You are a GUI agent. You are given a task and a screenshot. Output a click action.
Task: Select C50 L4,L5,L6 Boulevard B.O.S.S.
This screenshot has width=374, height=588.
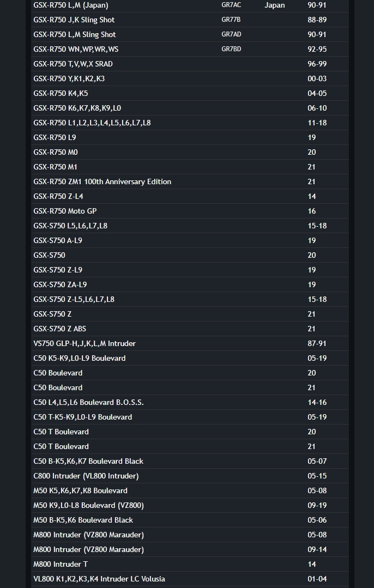click(x=88, y=403)
